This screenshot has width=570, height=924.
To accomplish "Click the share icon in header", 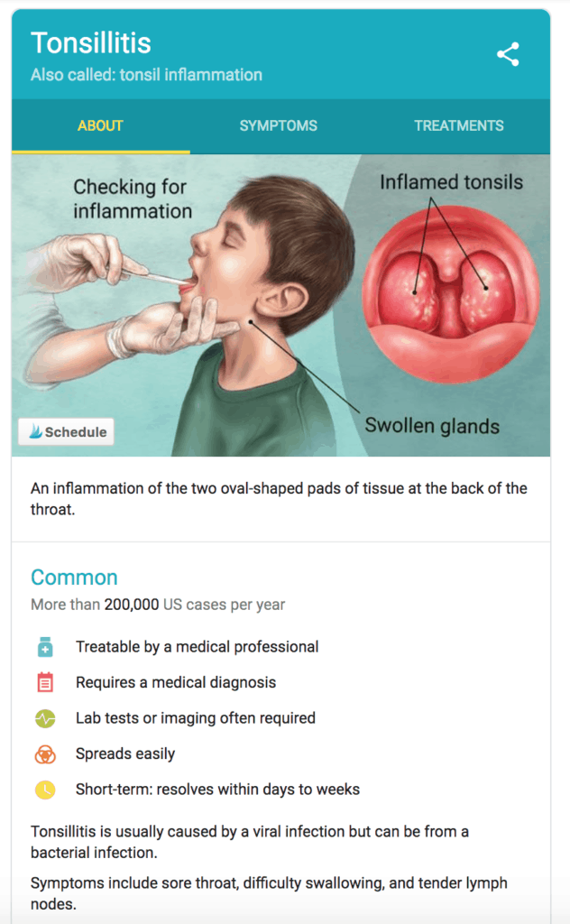I will 508,54.
